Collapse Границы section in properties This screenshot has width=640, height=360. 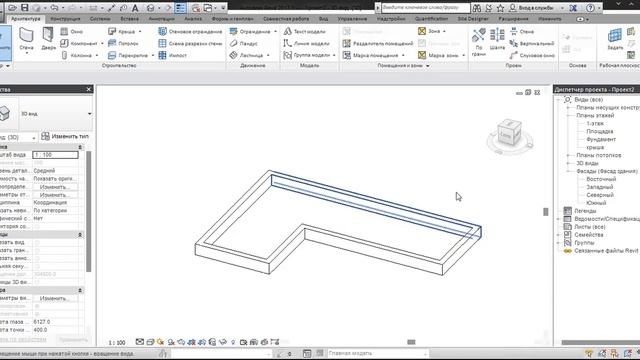click(80, 235)
